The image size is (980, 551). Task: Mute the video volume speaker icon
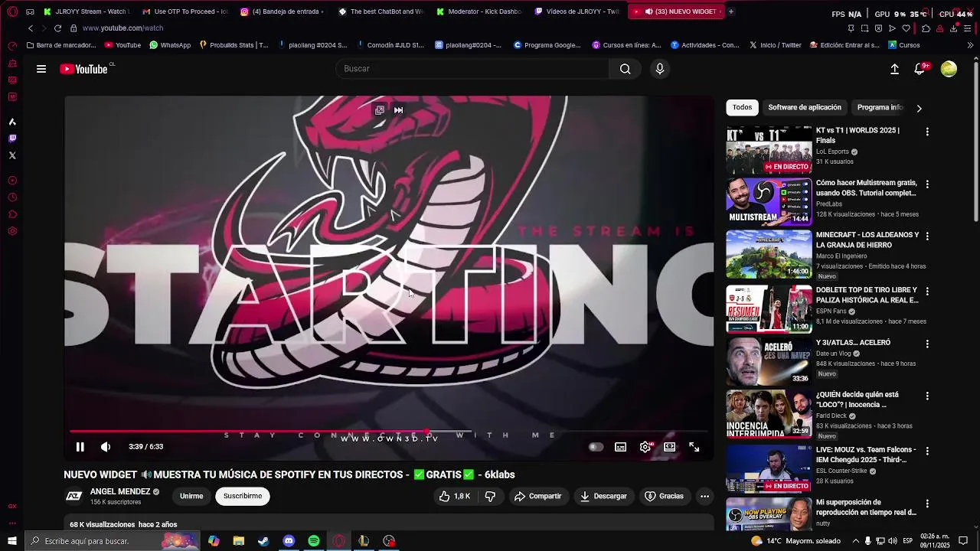(x=106, y=447)
